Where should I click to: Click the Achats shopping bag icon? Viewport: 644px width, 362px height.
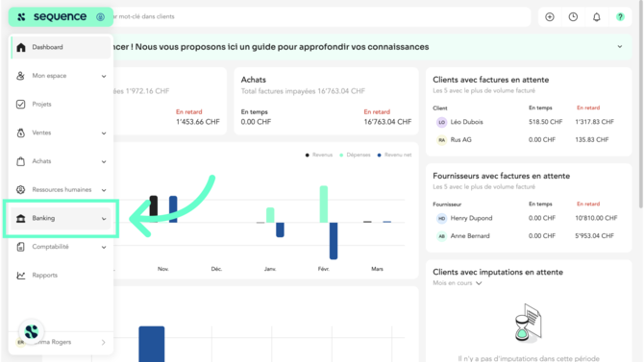[x=20, y=161]
